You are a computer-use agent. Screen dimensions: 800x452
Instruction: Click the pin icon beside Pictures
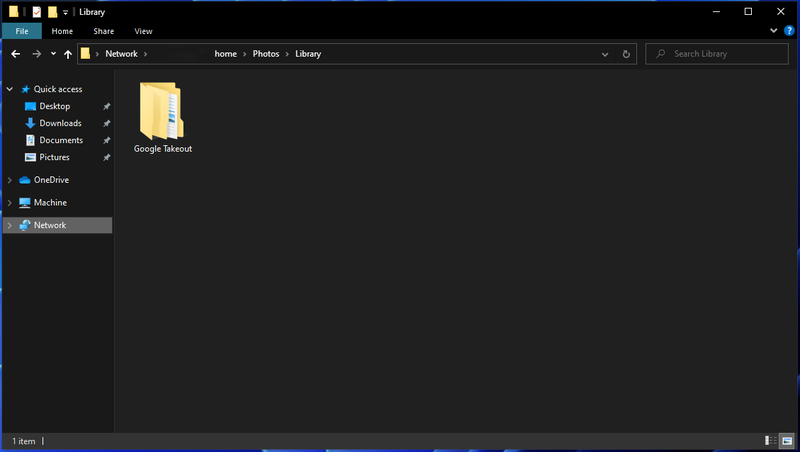pyautogui.click(x=107, y=158)
